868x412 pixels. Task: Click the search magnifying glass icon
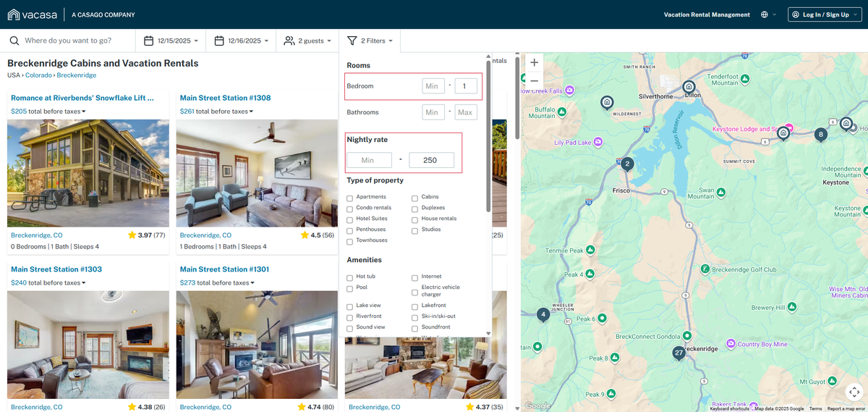(14, 41)
